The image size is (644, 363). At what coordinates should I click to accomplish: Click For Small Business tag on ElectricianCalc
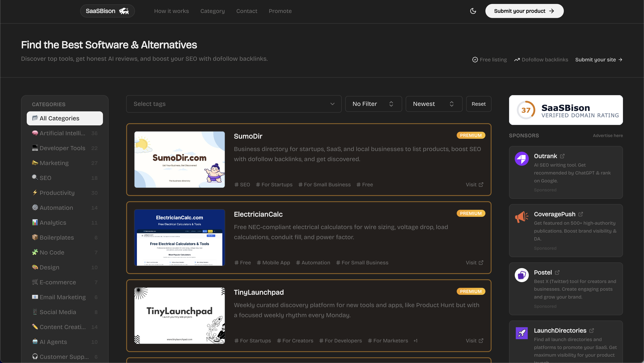pos(362,263)
